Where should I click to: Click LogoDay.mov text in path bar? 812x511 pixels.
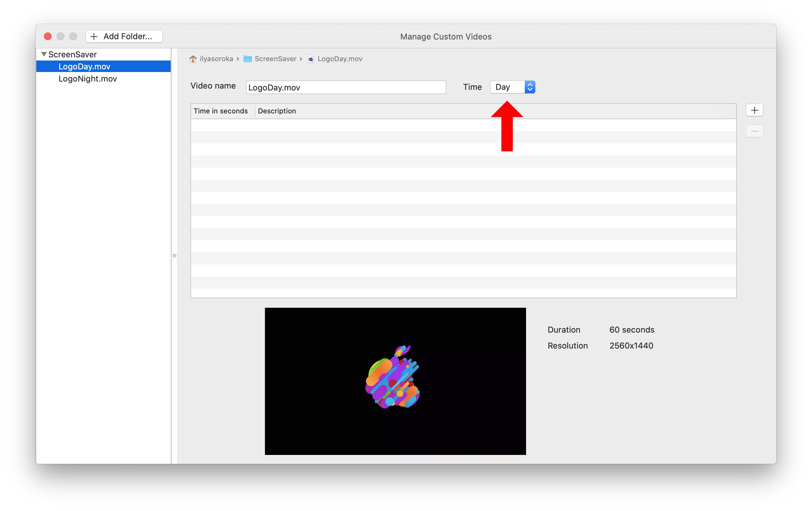[x=339, y=59]
